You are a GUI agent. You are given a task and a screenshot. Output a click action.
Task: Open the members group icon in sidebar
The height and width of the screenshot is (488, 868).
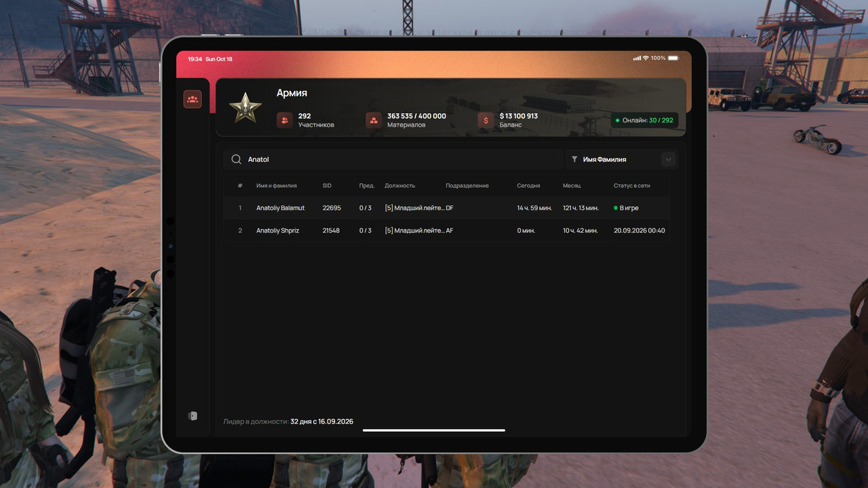coord(193,100)
